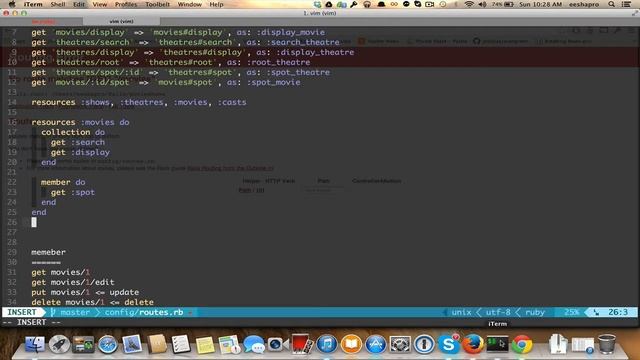The height and width of the screenshot is (360, 640).
Task: Open App Store icon in dock
Action: click(376, 344)
